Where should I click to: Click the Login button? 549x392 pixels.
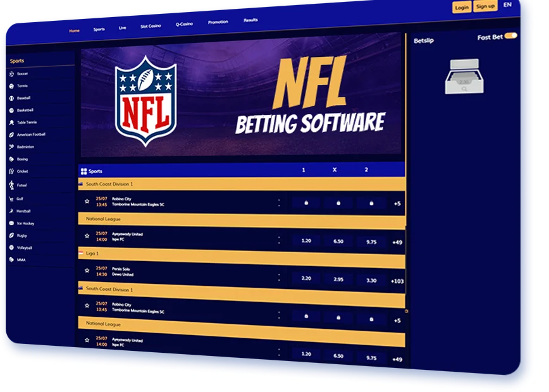pyautogui.click(x=462, y=8)
